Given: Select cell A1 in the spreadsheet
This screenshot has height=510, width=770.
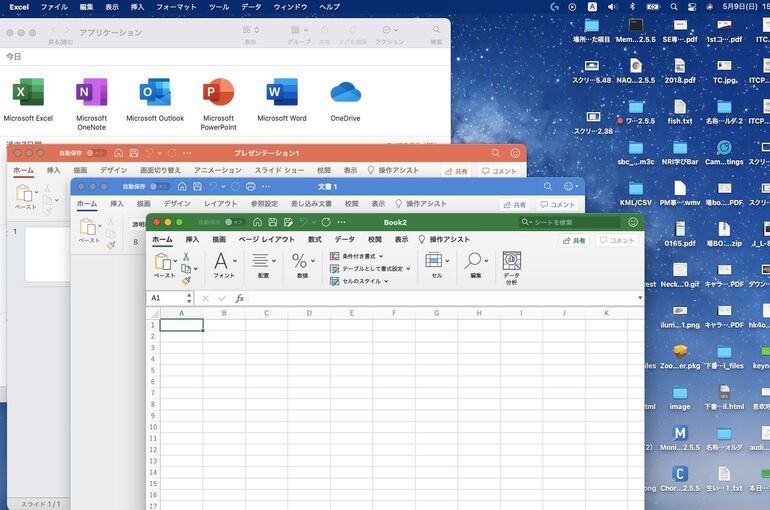Looking at the screenshot, I should click(181, 325).
